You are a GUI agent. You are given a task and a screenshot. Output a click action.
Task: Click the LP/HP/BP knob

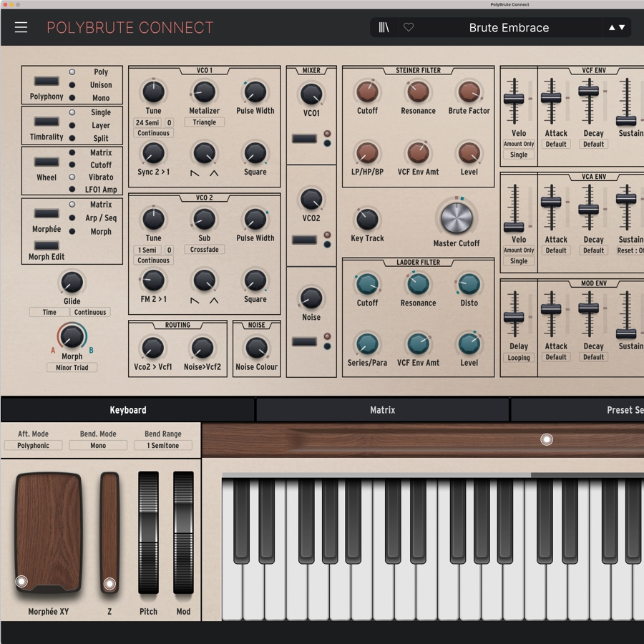[x=367, y=153]
